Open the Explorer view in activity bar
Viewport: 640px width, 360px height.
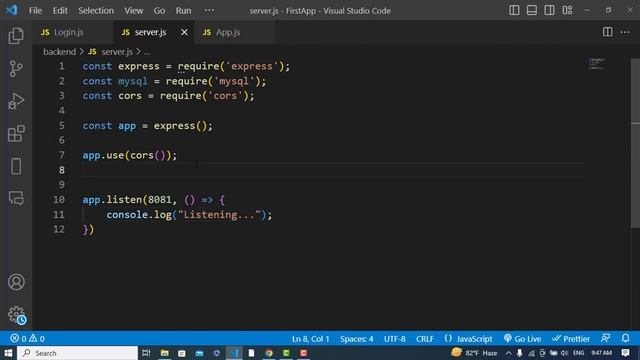[x=16, y=36]
